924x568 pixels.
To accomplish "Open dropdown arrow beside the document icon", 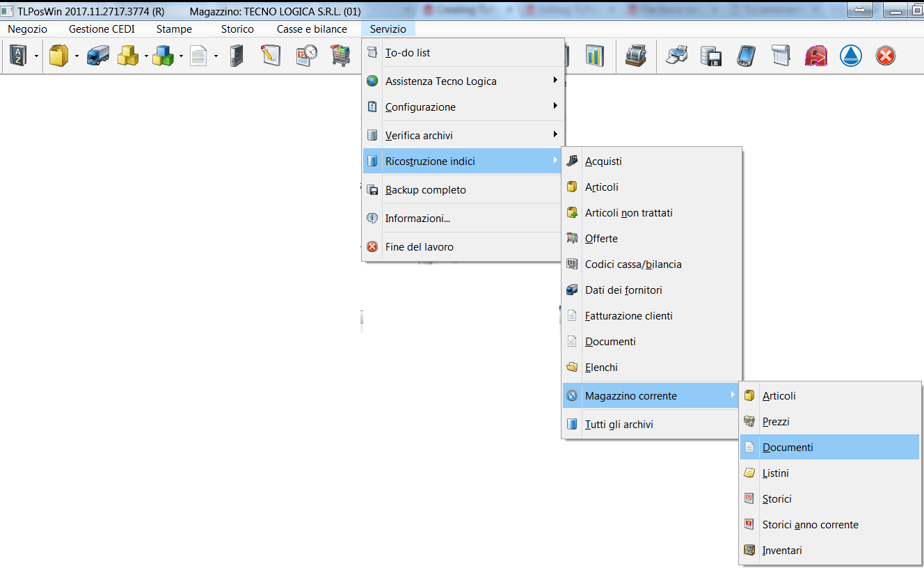I will [x=216, y=56].
